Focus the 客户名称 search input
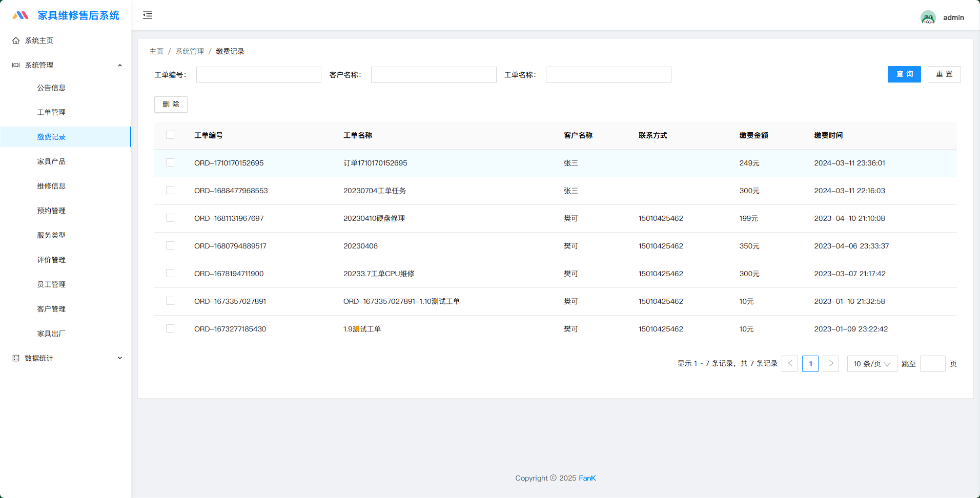The width and height of the screenshot is (980, 498). (x=433, y=75)
